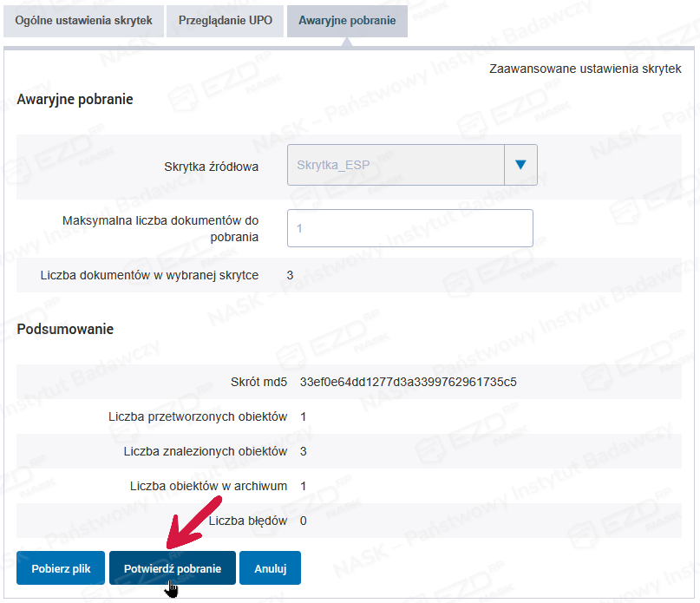This screenshot has height=603, width=700.
Task: Confirm download with Potwierdź pobranie
Action: [172, 569]
